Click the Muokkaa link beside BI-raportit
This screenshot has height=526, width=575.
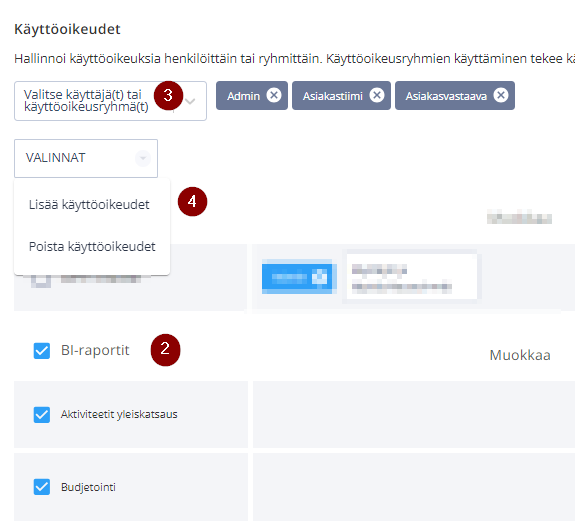pyautogui.click(x=520, y=355)
